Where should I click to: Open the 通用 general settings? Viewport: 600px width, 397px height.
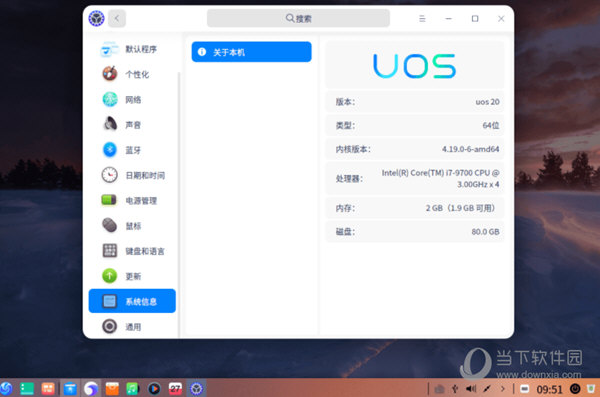pos(132,327)
